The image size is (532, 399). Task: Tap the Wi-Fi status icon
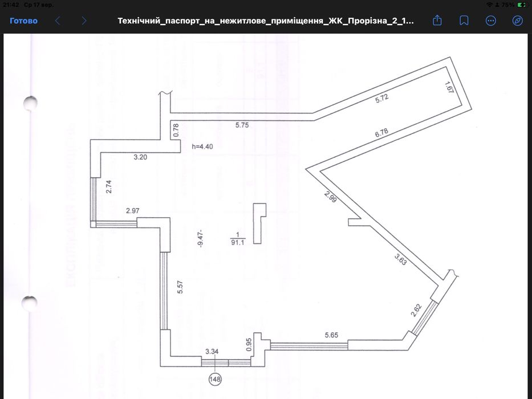[x=489, y=5]
